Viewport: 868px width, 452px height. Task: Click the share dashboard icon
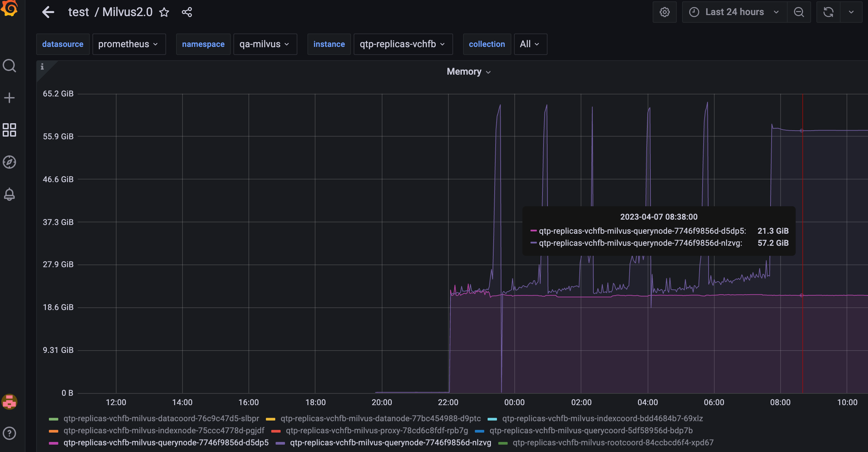click(x=187, y=12)
